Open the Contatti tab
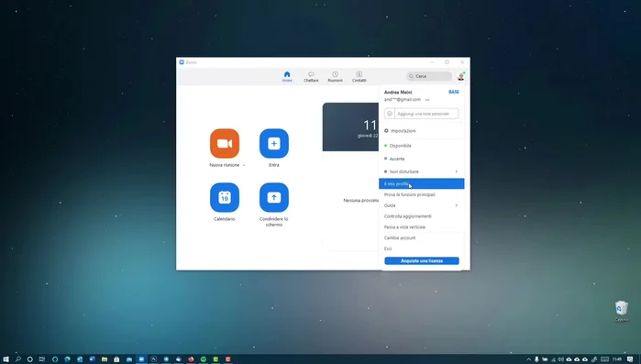Screen dimensions: 641x364 (x=359, y=76)
